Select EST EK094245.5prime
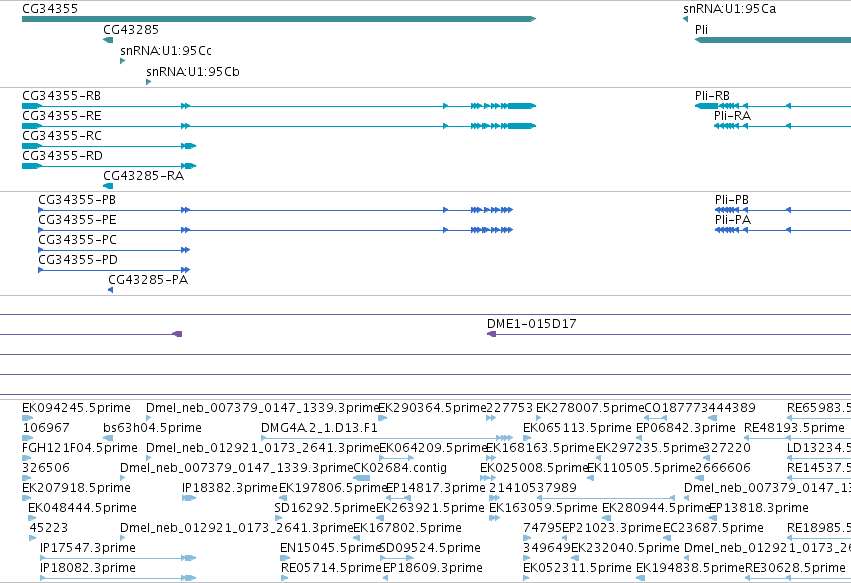The image size is (851, 583). pyautogui.click(x=77, y=408)
